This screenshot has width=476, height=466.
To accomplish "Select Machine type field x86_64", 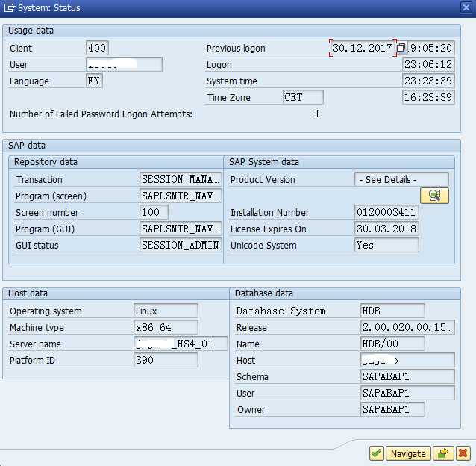I will click(166, 327).
